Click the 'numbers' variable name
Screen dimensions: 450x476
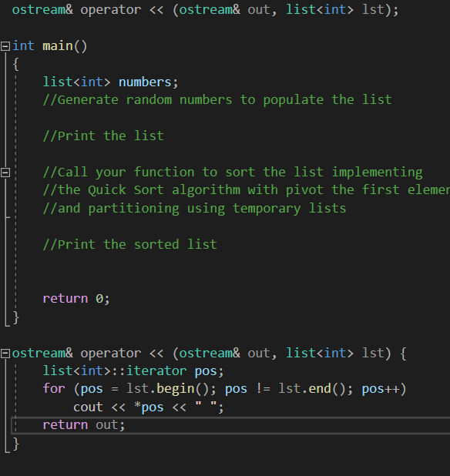[x=145, y=82]
